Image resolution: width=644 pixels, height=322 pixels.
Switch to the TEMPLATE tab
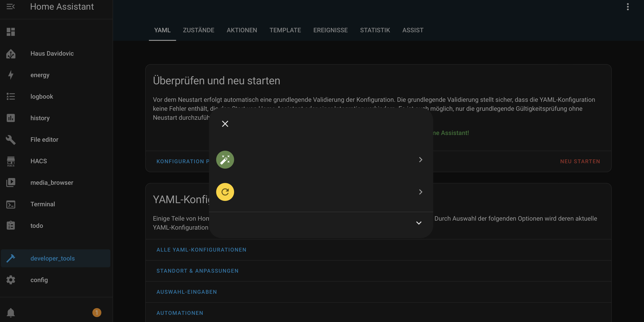[x=285, y=30]
